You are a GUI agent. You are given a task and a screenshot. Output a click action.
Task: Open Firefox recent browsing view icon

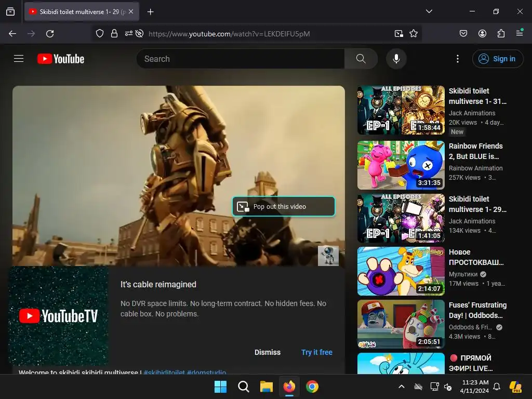tap(10, 11)
